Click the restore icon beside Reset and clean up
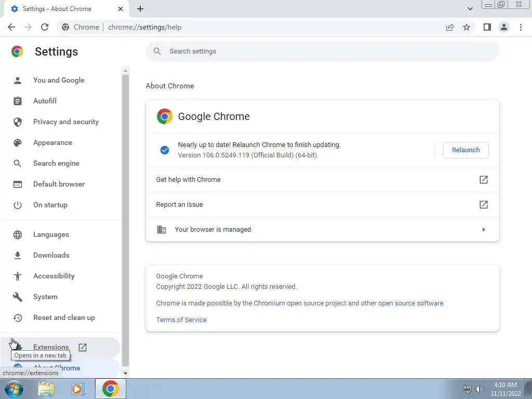This screenshot has width=532, height=399. pos(18,317)
